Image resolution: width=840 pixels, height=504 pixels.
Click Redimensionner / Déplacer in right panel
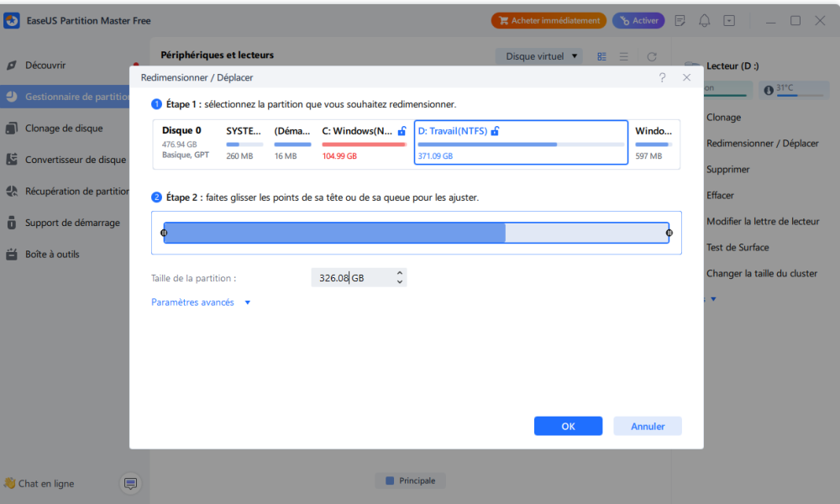click(763, 144)
